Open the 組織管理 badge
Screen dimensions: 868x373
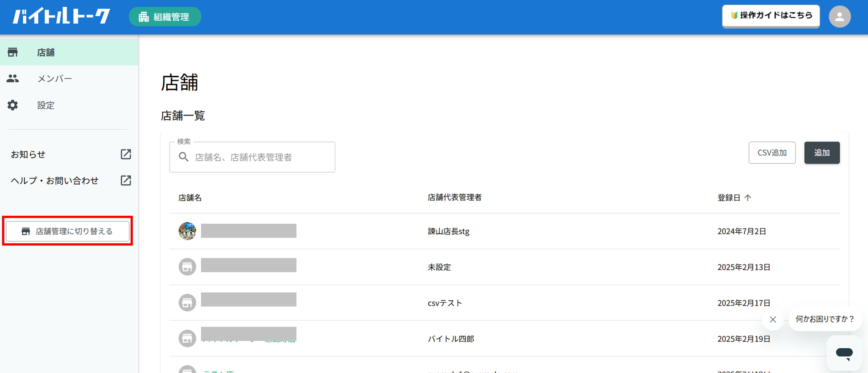pyautogui.click(x=165, y=16)
